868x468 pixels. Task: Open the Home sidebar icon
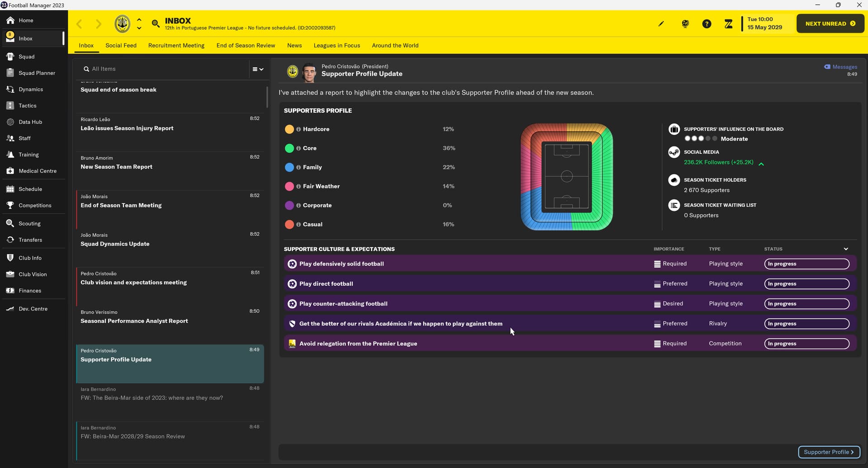click(x=10, y=20)
